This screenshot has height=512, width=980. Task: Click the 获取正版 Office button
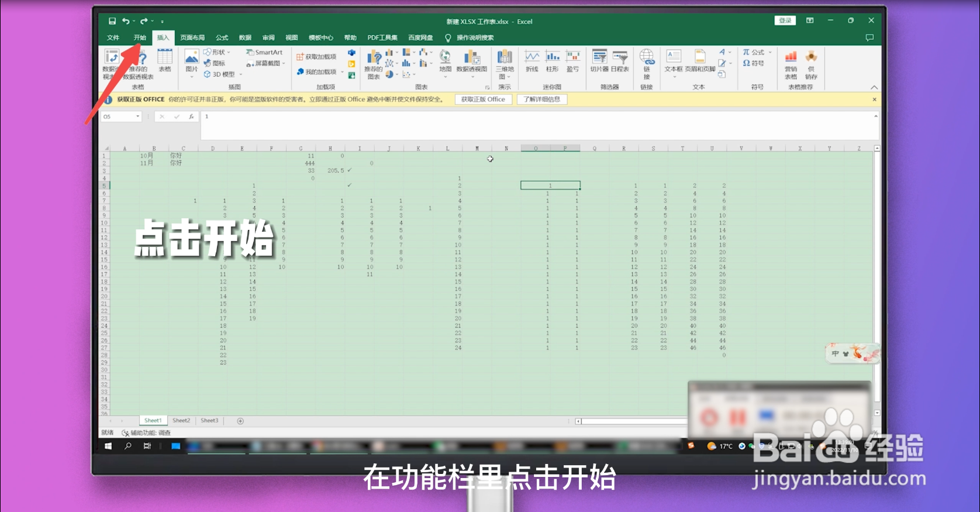(x=483, y=99)
